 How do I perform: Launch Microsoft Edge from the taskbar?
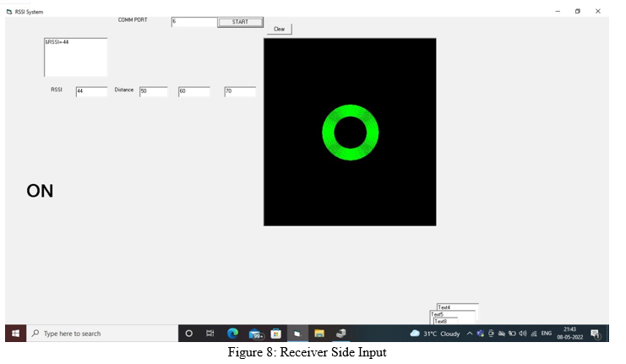coord(232,334)
